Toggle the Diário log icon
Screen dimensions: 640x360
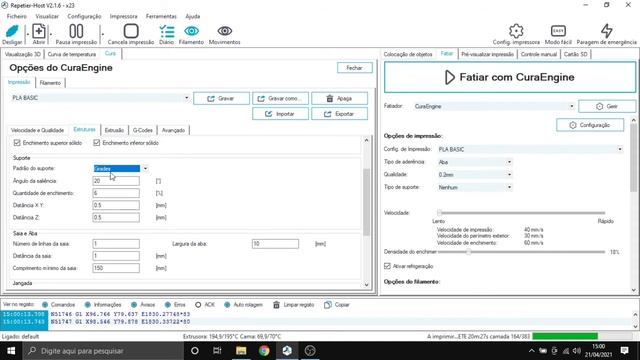pos(167,31)
